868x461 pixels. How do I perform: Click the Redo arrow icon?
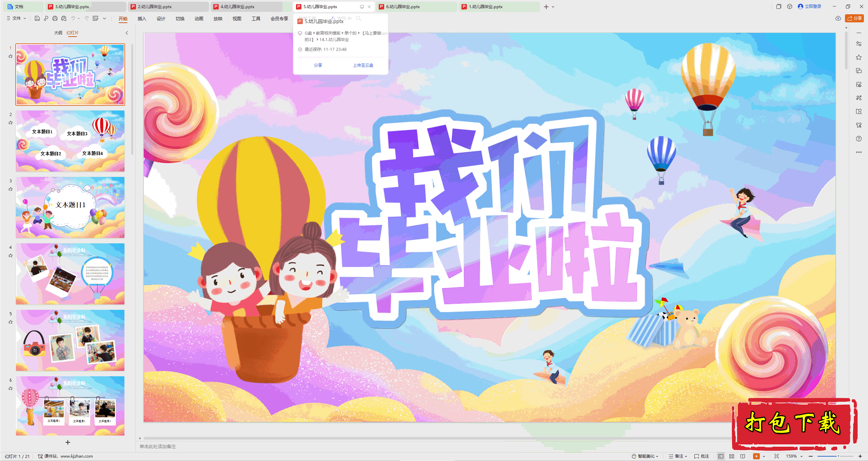click(x=87, y=18)
